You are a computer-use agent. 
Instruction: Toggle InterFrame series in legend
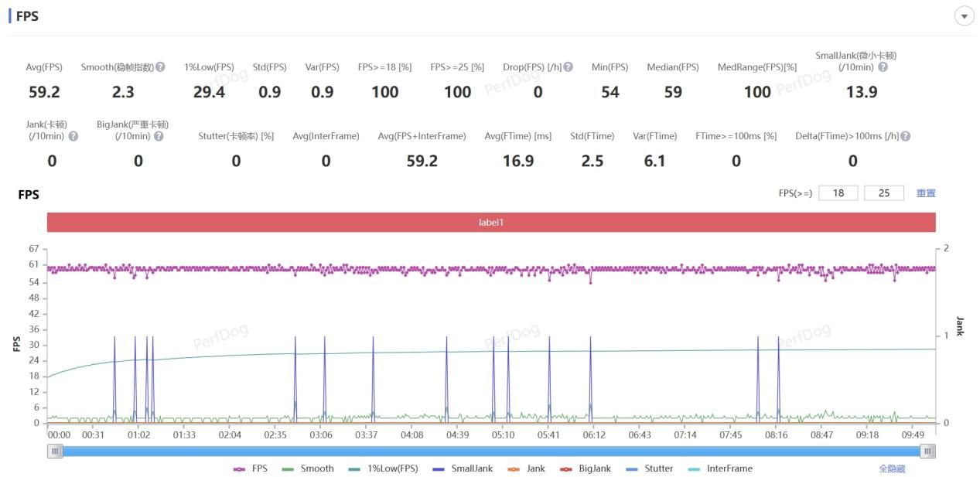coord(719,468)
